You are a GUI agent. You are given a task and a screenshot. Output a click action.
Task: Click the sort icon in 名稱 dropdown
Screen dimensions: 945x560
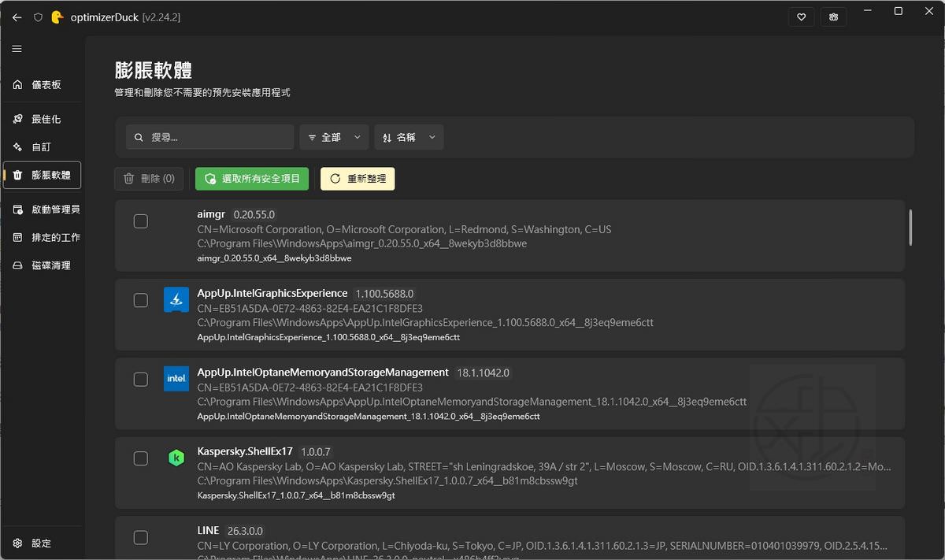click(x=387, y=137)
